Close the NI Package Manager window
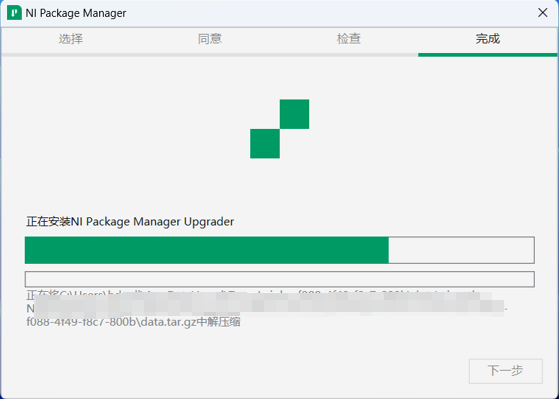 543,13
